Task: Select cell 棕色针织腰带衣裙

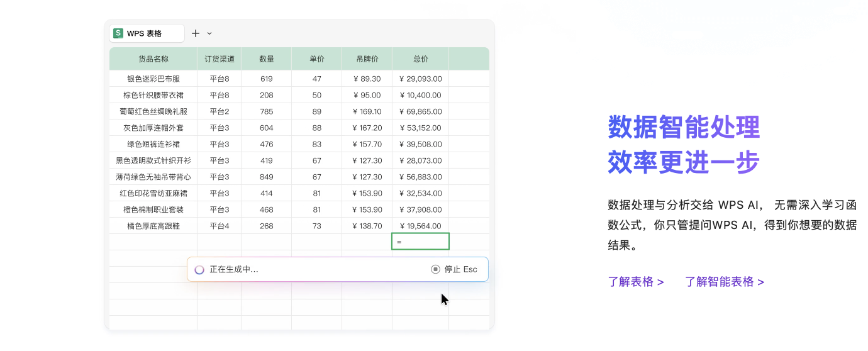Action: pos(153,95)
